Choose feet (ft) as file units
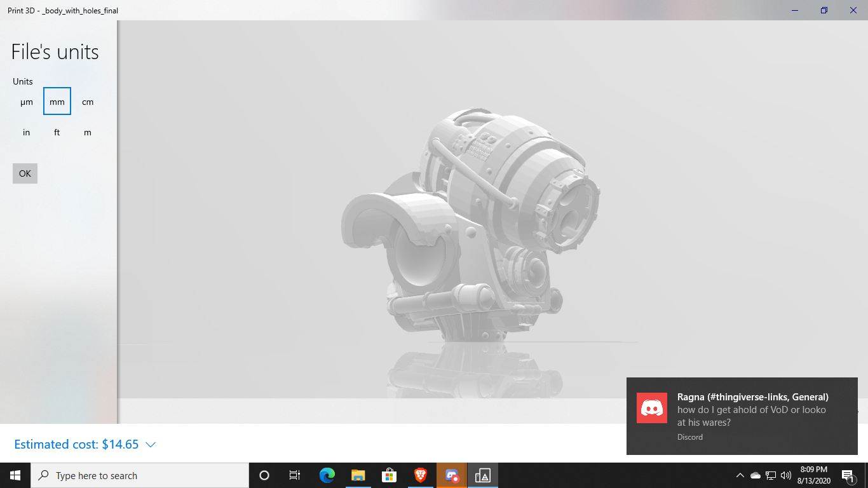868x488 pixels. point(57,132)
